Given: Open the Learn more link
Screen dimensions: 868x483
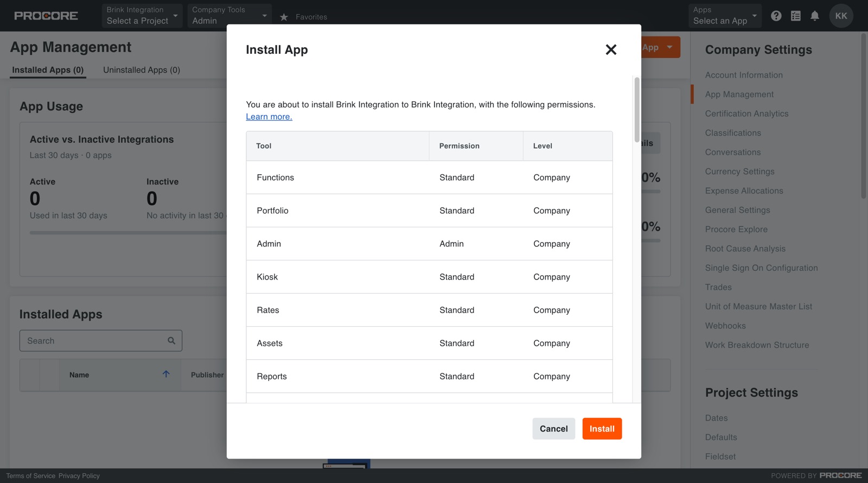Looking at the screenshot, I should (269, 117).
